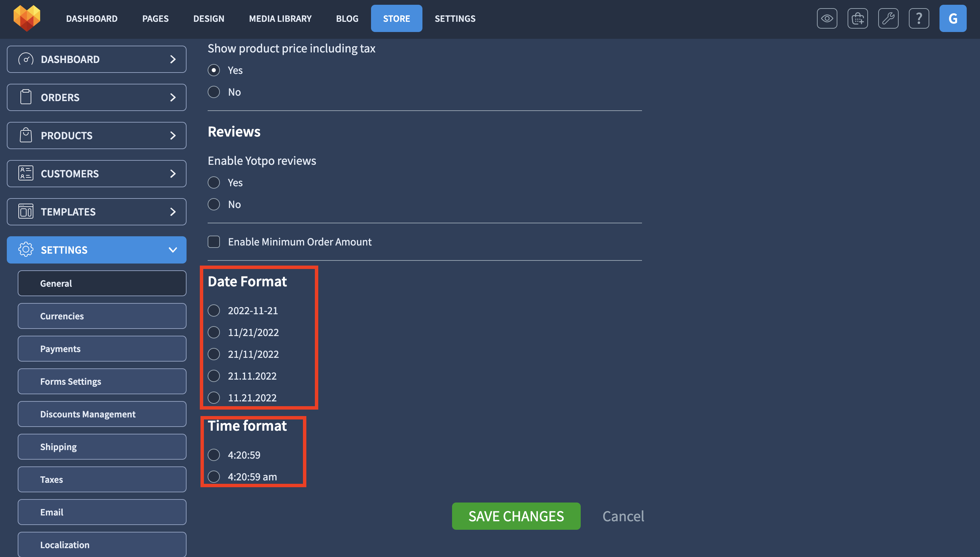This screenshot has height=557, width=980.
Task: Select Yes for Yotpo reviews
Action: [x=213, y=182]
